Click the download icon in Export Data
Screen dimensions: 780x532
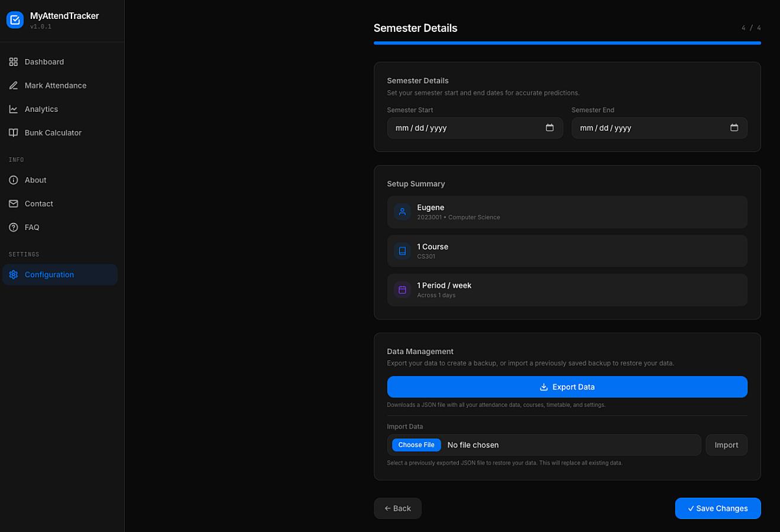543,387
